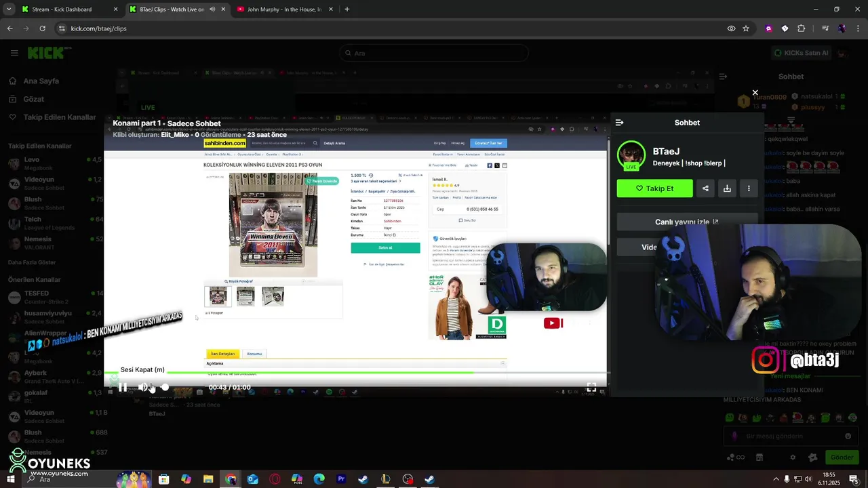This screenshot has height=488, width=868.
Task: Enter fullscreen mode for the clip
Action: pyautogui.click(x=591, y=388)
